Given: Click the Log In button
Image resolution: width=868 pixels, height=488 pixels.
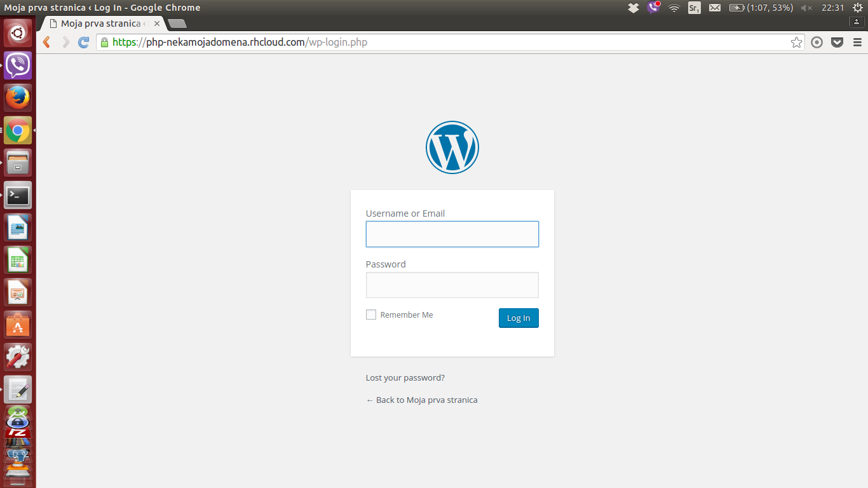Looking at the screenshot, I should pyautogui.click(x=519, y=318).
